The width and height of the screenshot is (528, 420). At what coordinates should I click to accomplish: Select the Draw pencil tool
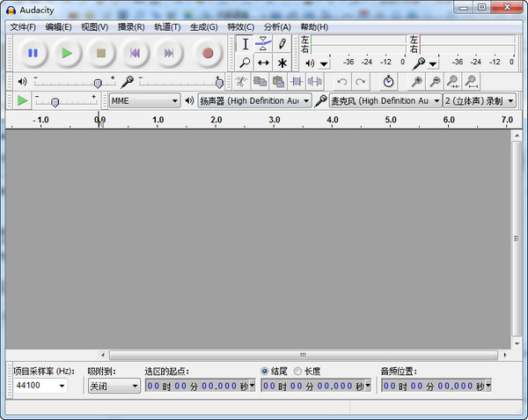pyautogui.click(x=282, y=44)
